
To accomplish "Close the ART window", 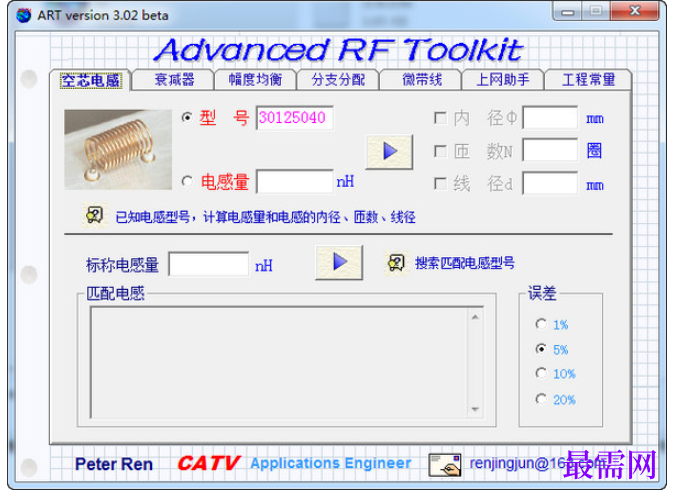I will [635, 11].
